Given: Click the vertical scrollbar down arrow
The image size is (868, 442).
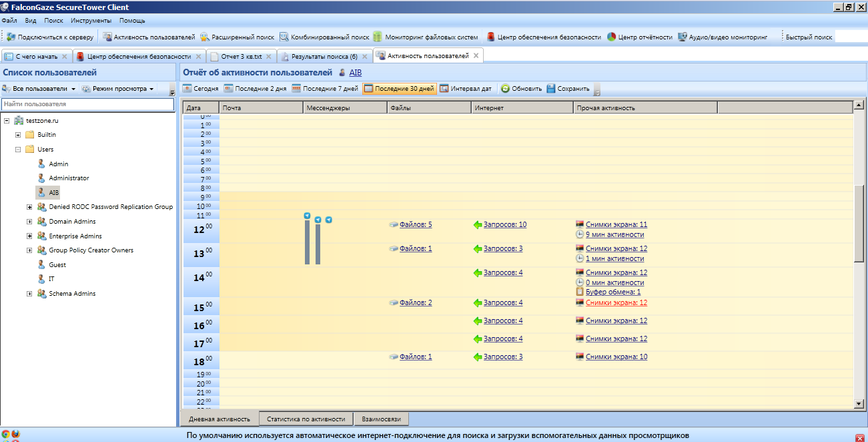Looking at the screenshot, I should 859,403.
